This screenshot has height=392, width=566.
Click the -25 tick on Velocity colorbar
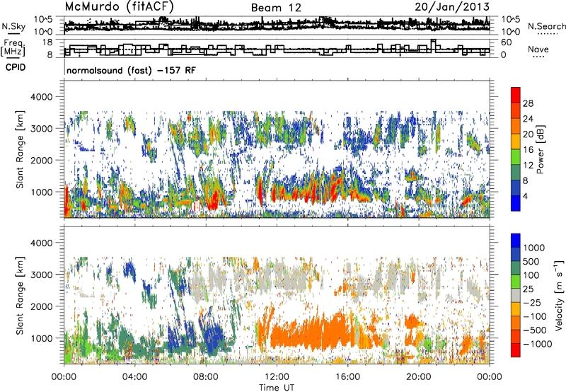tap(534, 302)
